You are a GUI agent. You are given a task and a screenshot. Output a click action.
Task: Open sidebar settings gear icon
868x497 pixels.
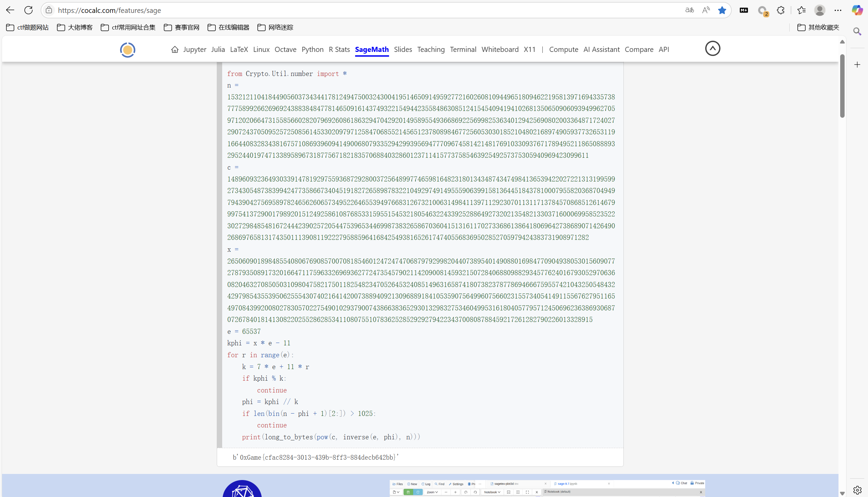pos(857,490)
